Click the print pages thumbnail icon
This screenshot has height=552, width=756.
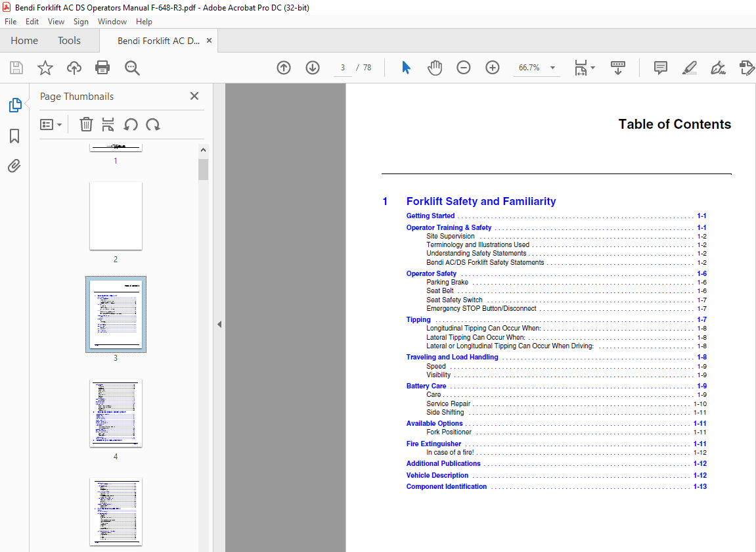coord(108,124)
